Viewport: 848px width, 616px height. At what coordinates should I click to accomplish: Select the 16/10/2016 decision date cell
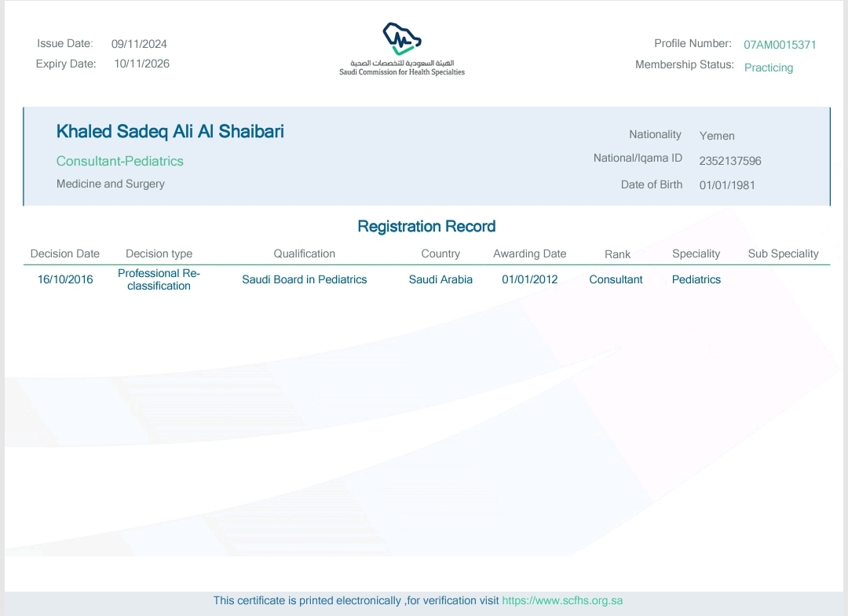(65, 279)
